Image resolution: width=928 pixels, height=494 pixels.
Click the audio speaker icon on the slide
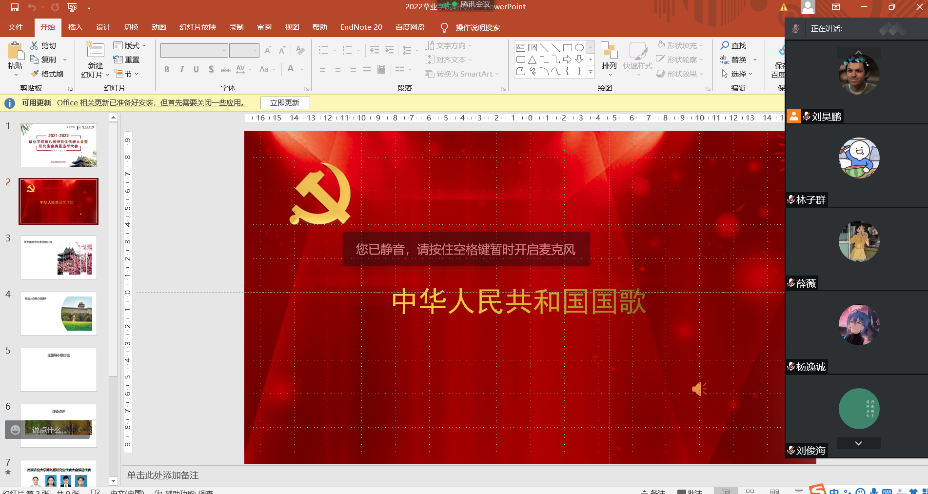(x=699, y=389)
